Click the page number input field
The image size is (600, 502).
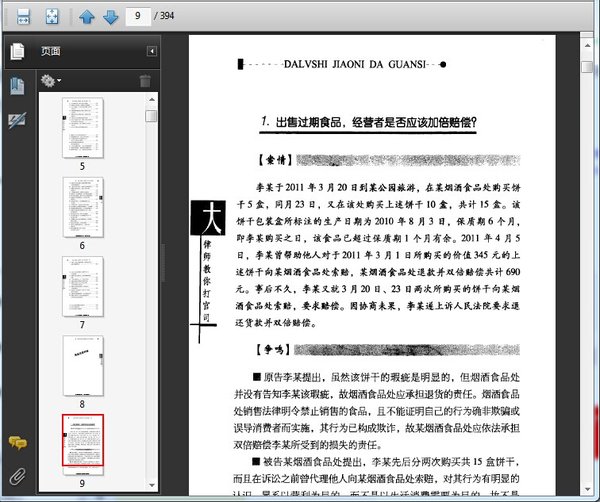[139, 16]
